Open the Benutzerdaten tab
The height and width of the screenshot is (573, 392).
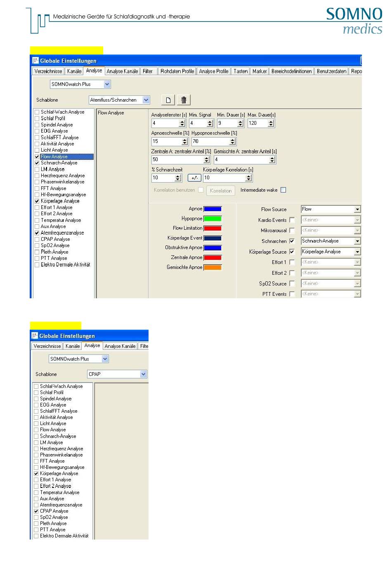(x=332, y=71)
